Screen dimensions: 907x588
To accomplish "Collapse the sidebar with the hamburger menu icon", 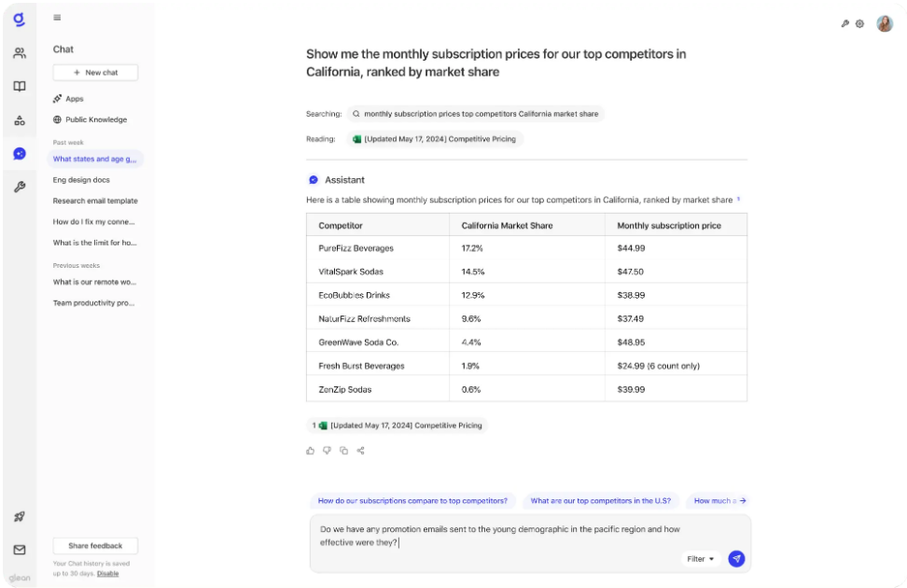I will pos(58,18).
